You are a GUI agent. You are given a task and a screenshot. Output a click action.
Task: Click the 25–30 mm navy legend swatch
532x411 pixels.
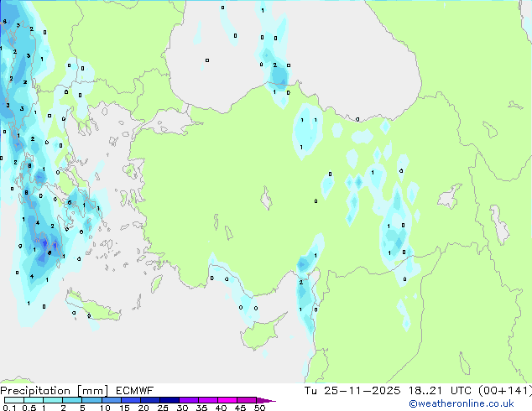tap(170, 400)
